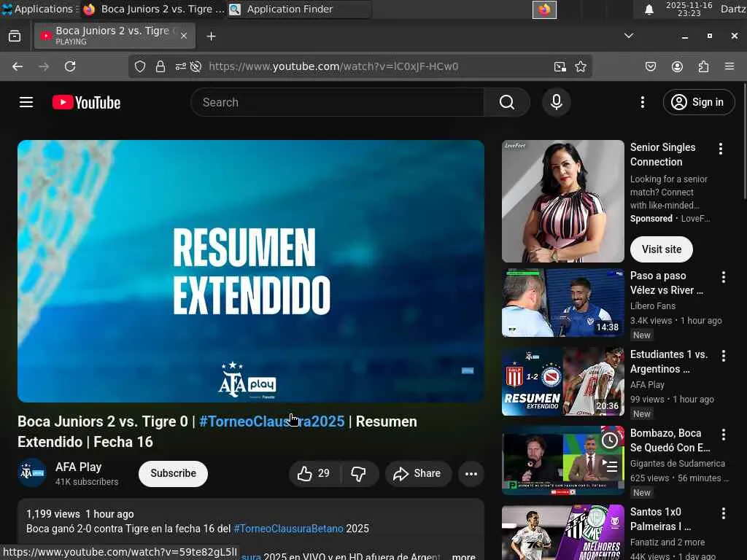Open more actions ellipsis under the video
Viewport: 747px width, 560px height.
(x=471, y=473)
